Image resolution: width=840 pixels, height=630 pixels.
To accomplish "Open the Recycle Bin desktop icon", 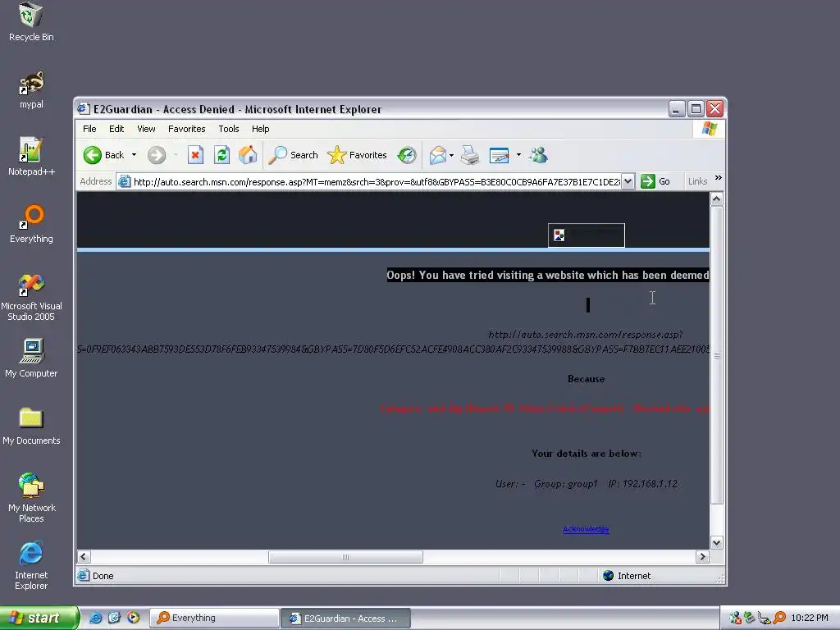I will point(31,21).
